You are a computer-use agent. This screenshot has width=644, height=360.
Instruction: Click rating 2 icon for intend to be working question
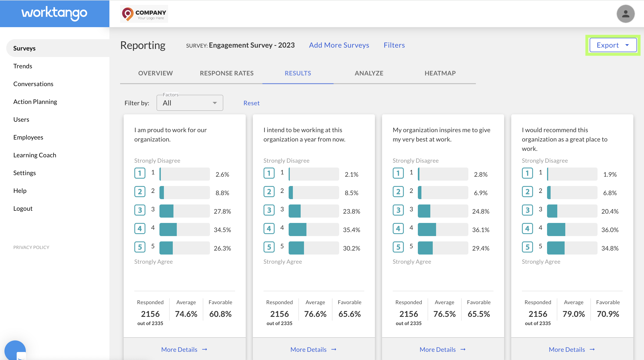269,192
